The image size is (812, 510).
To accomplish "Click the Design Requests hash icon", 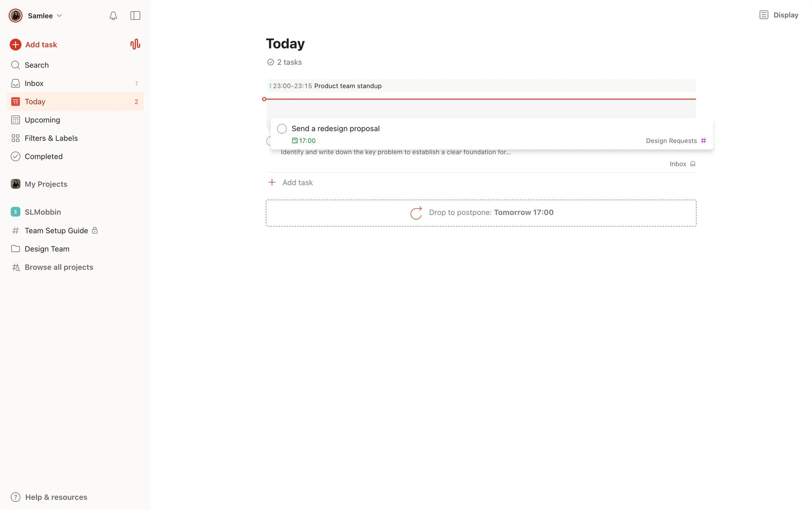I will 703,141.
